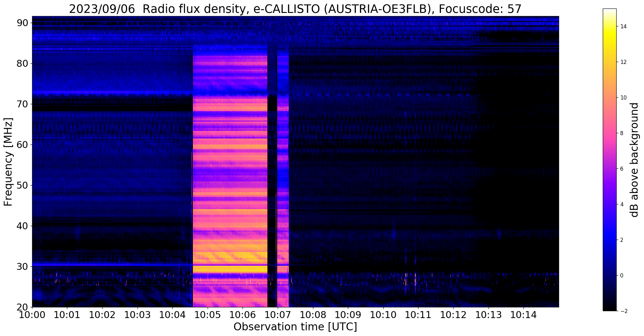Click the 10:04 time tick label
Image resolution: width=644 pixels, height=336 pixels.
pyautogui.click(x=172, y=315)
